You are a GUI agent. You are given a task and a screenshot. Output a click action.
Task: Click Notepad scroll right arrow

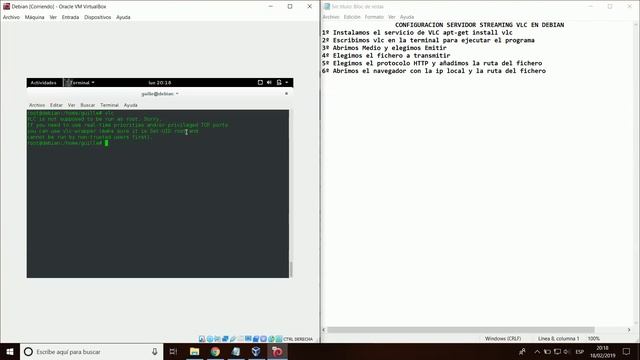(629, 330)
